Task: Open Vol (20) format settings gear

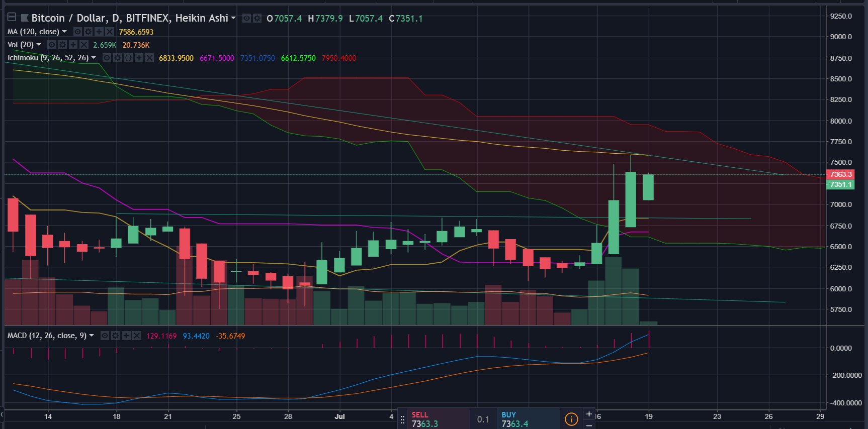Action: pos(62,45)
